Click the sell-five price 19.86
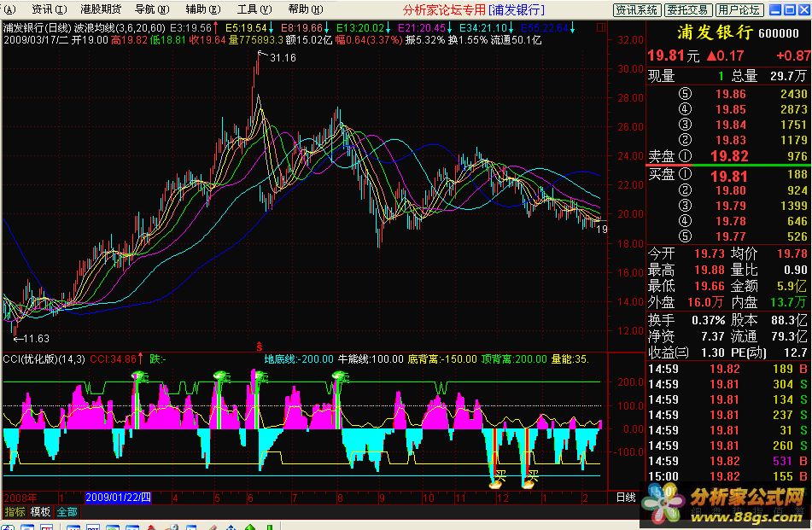 coord(731,94)
